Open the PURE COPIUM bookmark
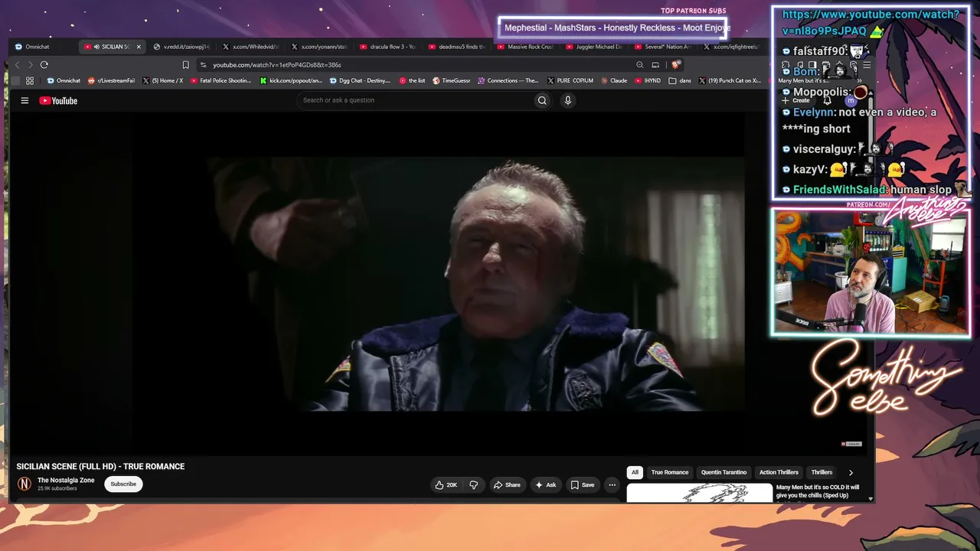 (x=570, y=80)
